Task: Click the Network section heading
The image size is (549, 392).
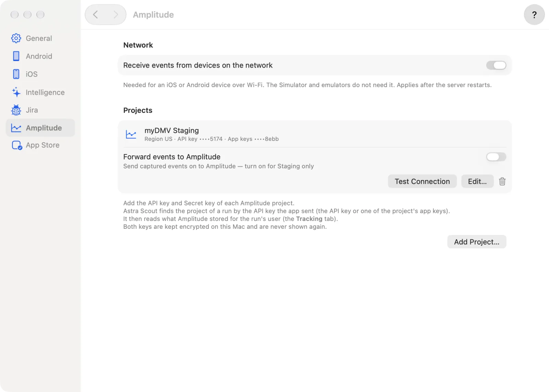Action: pyautogui.click(x=138, y=45)
